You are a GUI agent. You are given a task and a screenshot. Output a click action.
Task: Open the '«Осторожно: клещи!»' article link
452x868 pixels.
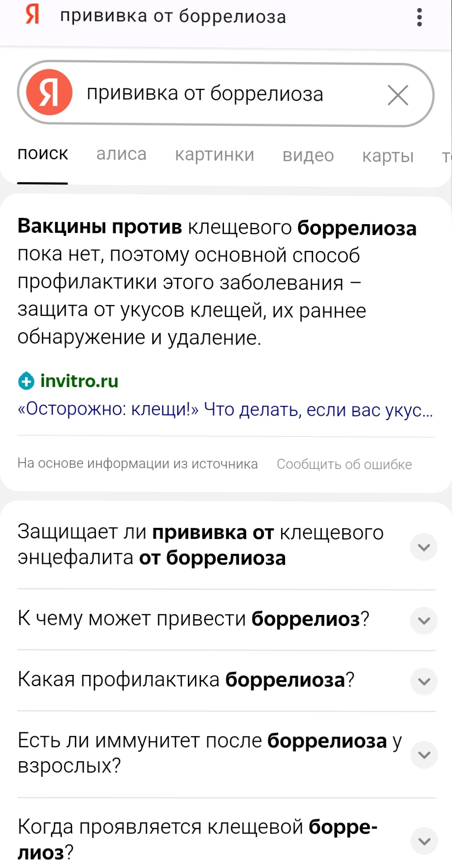pos(225,409)
